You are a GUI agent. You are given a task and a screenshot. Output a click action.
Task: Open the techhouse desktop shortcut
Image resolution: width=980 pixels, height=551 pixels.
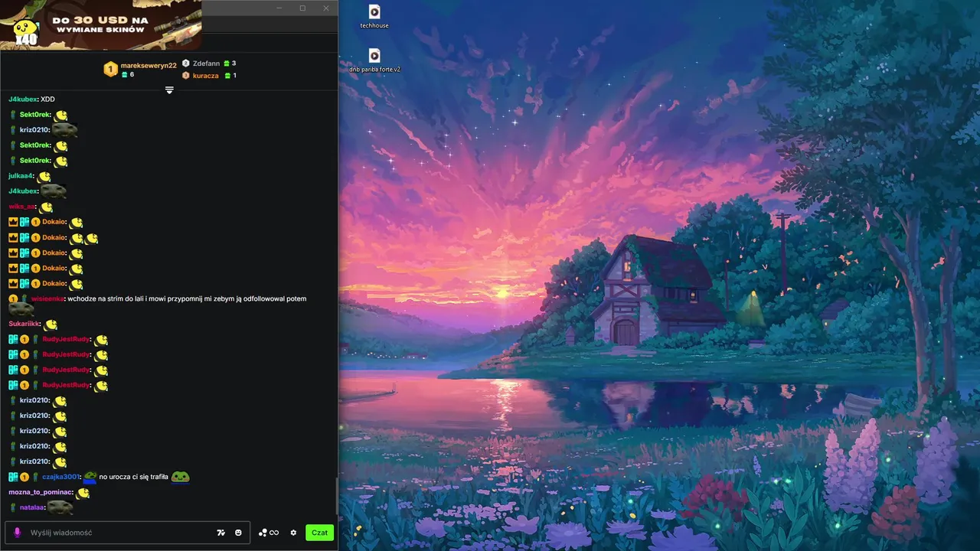tap(374, 16)
